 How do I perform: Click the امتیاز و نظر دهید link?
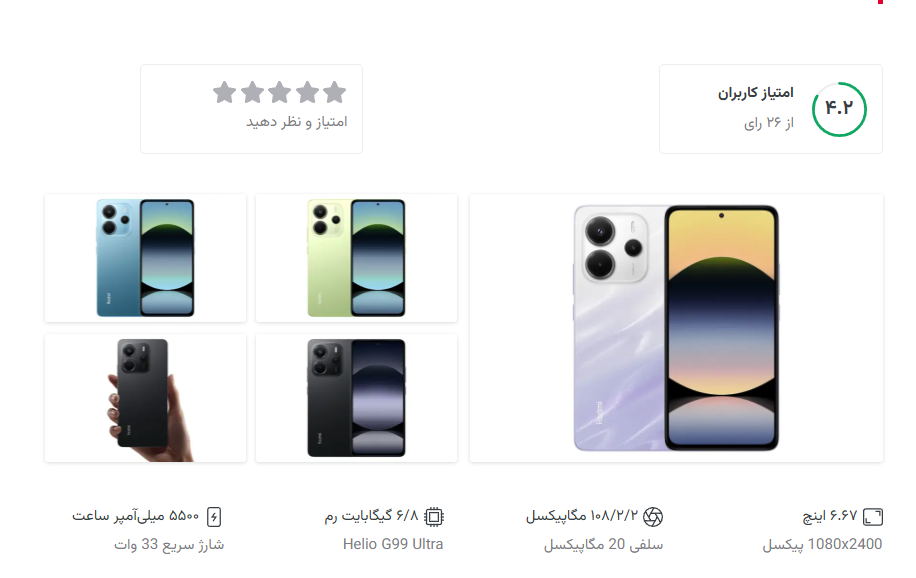pos(297,122)
